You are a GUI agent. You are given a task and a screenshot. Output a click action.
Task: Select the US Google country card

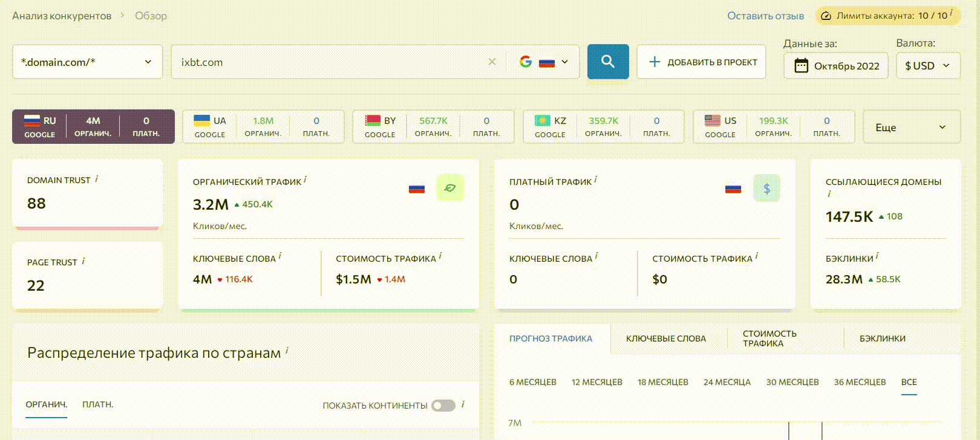click(x=773, y=126)
